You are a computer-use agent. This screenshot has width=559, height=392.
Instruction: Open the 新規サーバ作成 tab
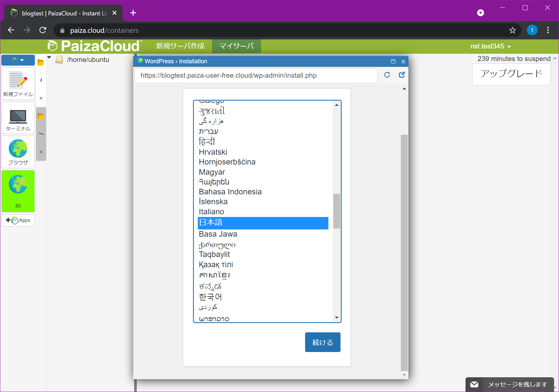click(180, 46)
